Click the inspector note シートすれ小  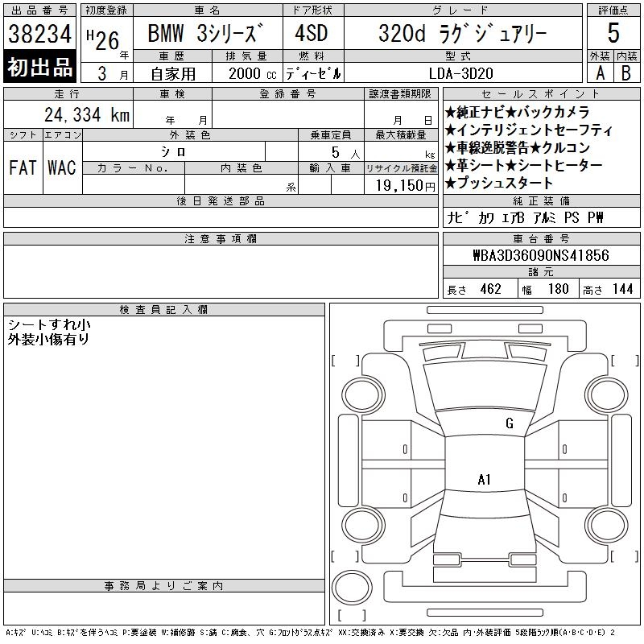point(49,325)
